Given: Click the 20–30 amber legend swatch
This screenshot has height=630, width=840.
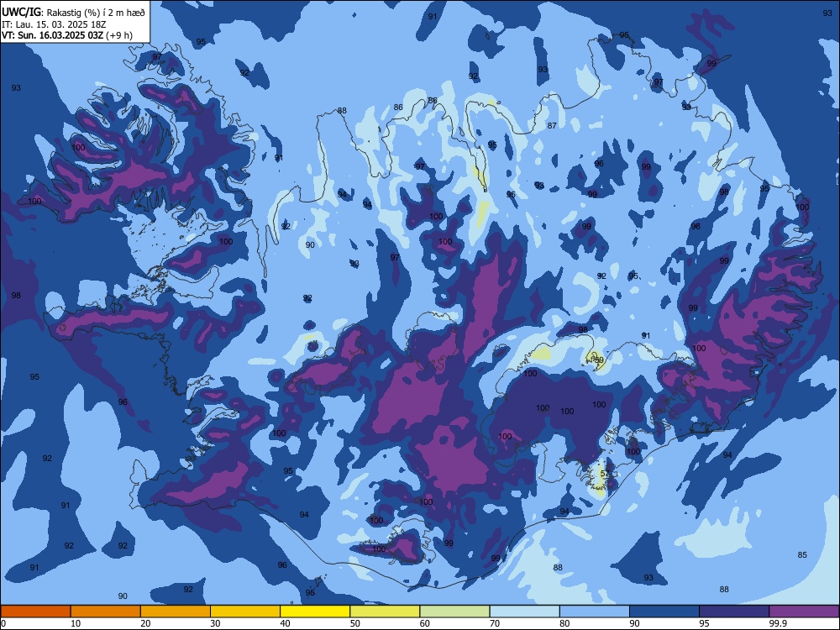Looking at the screenshot, I should (x=176, y=612).
